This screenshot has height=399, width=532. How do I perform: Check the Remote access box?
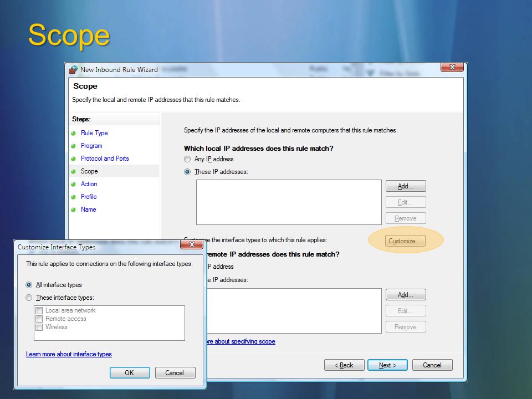(x=39, y=319)
